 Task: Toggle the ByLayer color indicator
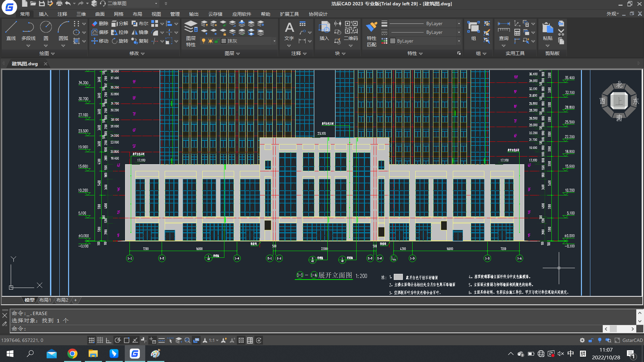[393, 41]
